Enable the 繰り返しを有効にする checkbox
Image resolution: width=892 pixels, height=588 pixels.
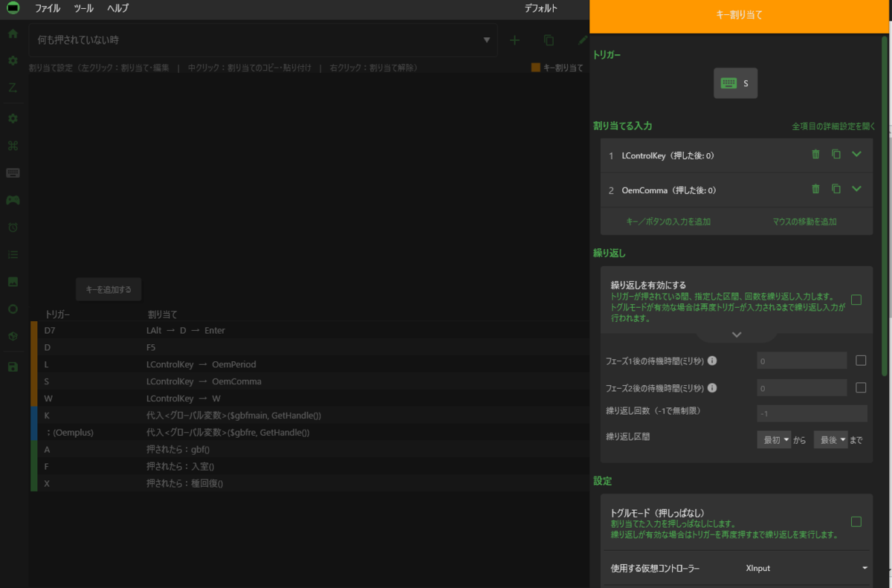856,300
